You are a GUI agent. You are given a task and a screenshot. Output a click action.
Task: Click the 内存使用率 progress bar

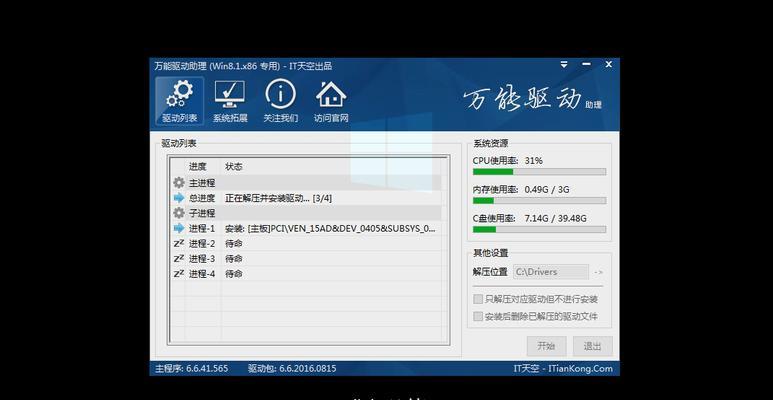(x=539, y=201)
